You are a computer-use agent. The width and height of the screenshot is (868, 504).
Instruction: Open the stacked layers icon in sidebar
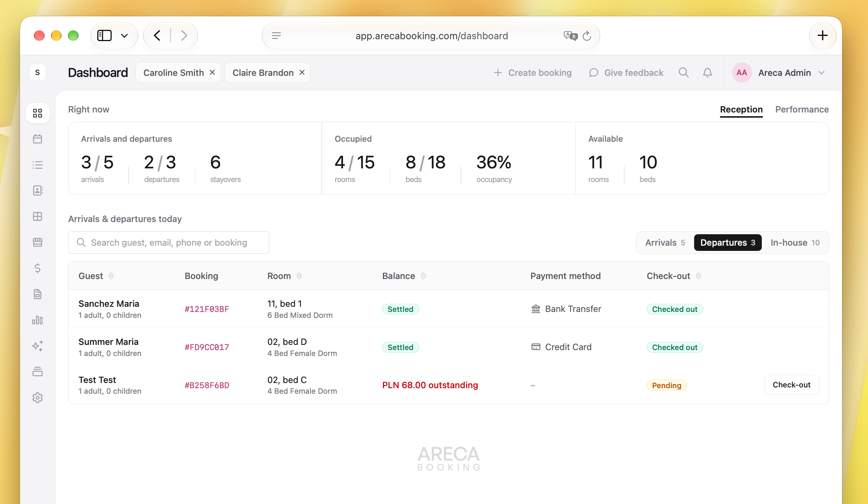pyautogui.click(x=37, y=372)
